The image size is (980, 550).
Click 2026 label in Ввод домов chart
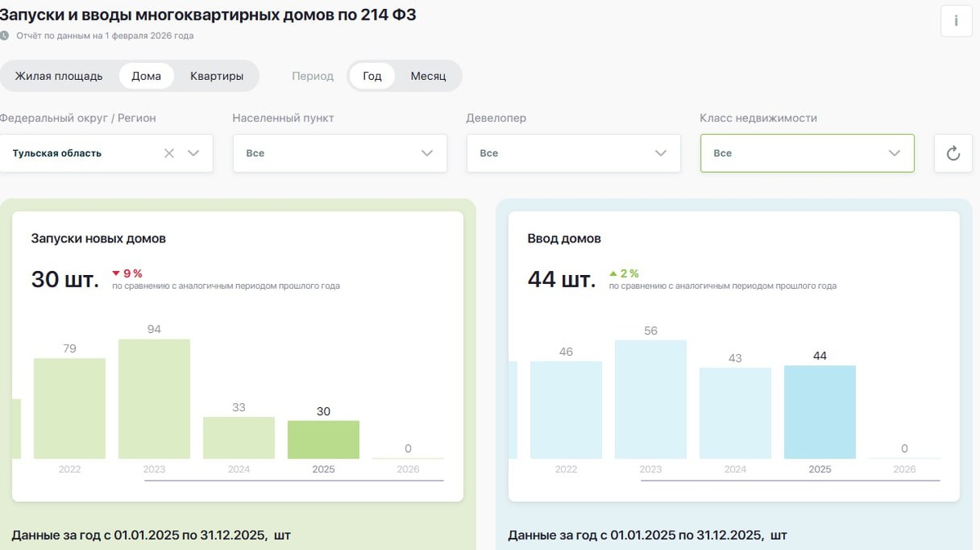point(905,469)
